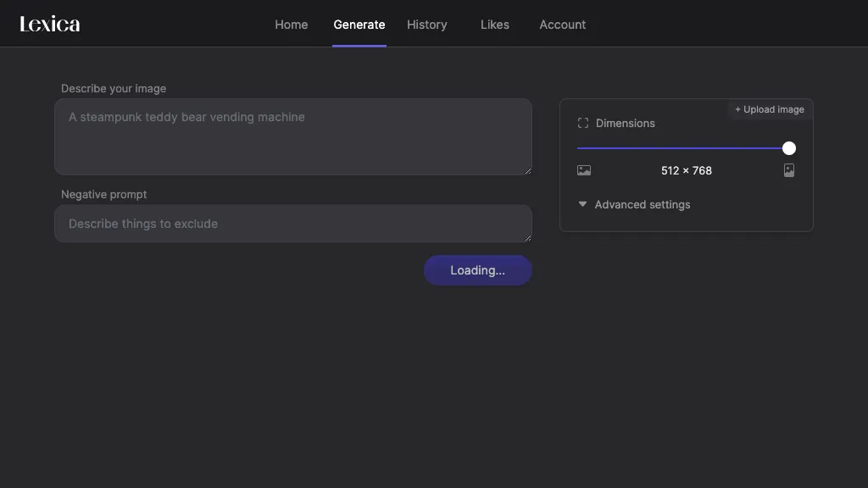Focus the Describe your image text area
The height and width of the screenshot is (488, 868).
coord(292,136)
